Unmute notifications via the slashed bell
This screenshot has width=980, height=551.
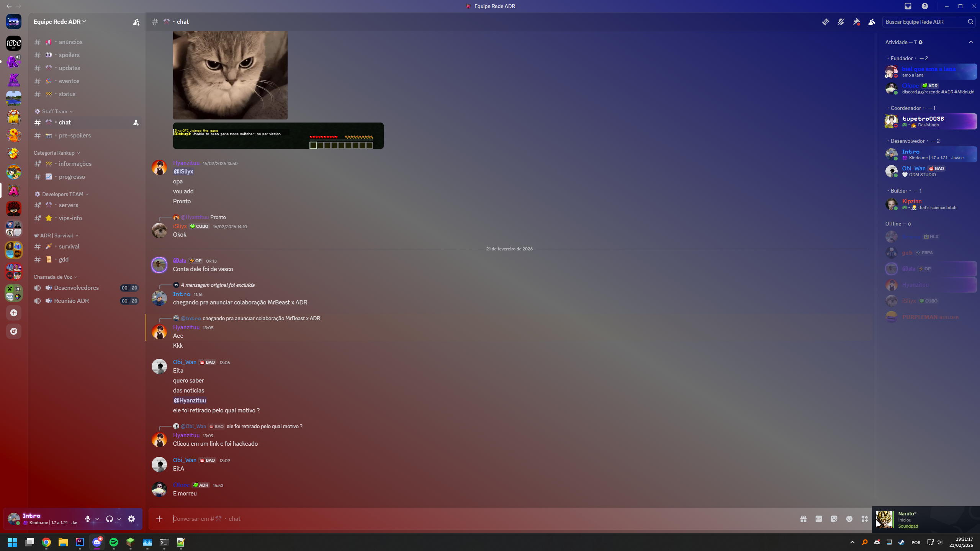pyautogui.click(x=841, y=22)
